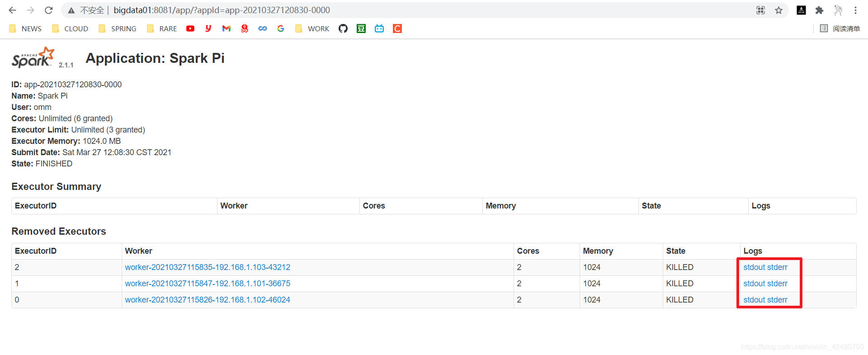Click the app ID text app-20210327120830-0000
Viewport: 868px width, 355px height.
[x=73, y=85]
